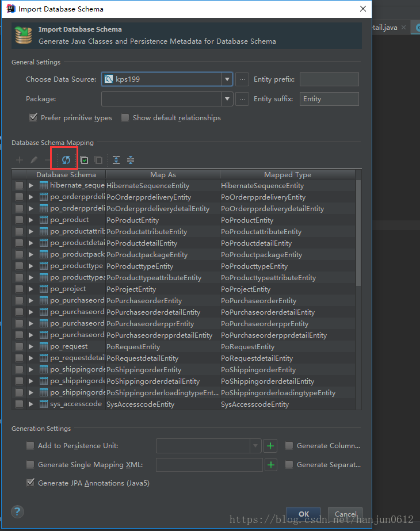This screenshot has height=531, width=420.
Task: Enable Generate Single Mapping XML checkbox
Action: coord(30,464)
